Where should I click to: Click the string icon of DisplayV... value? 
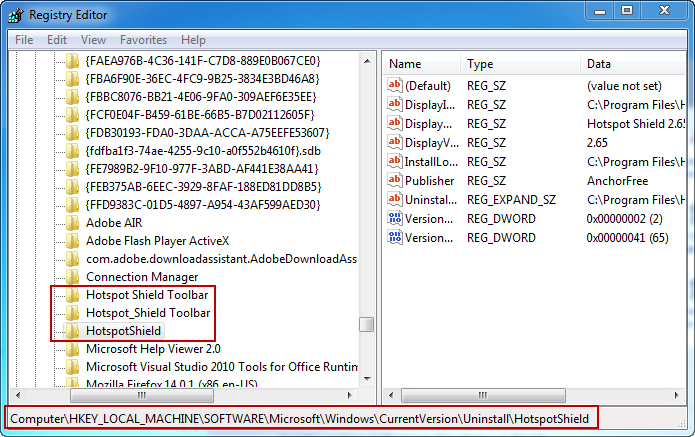(394, 142)
